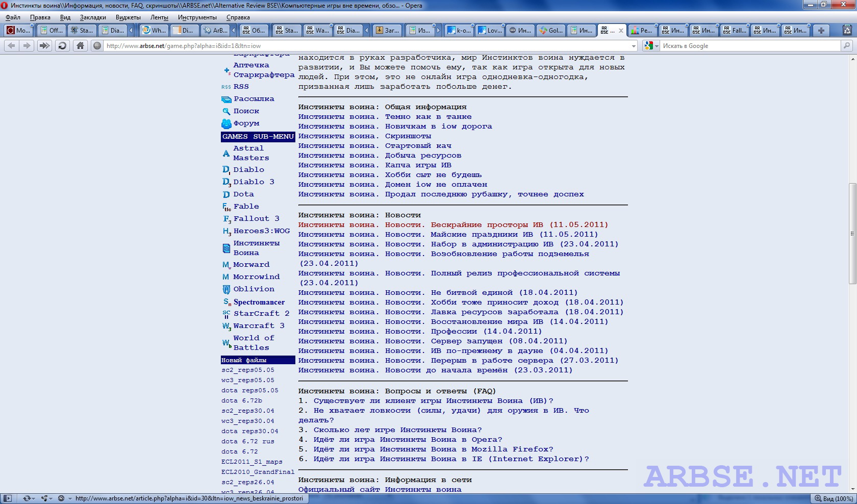Open the Astral Masters game section
857x504 pixels.
tap(251, 153)
